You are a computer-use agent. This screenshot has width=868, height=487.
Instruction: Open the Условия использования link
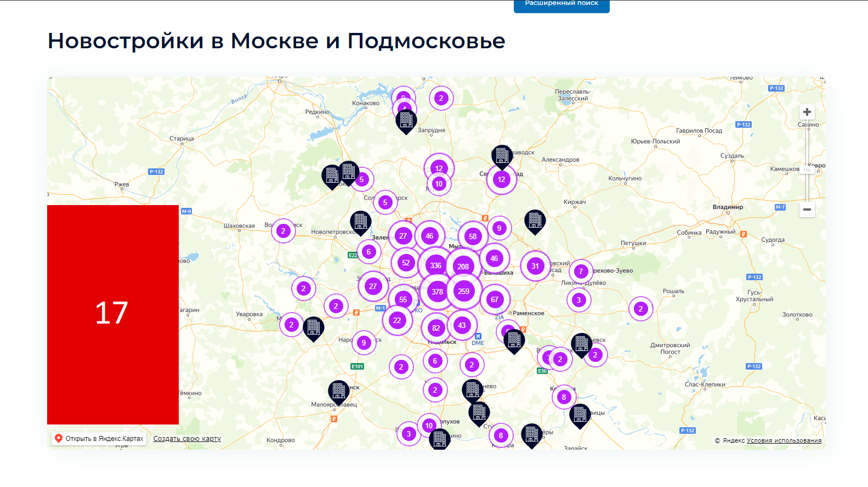[784, 440]
